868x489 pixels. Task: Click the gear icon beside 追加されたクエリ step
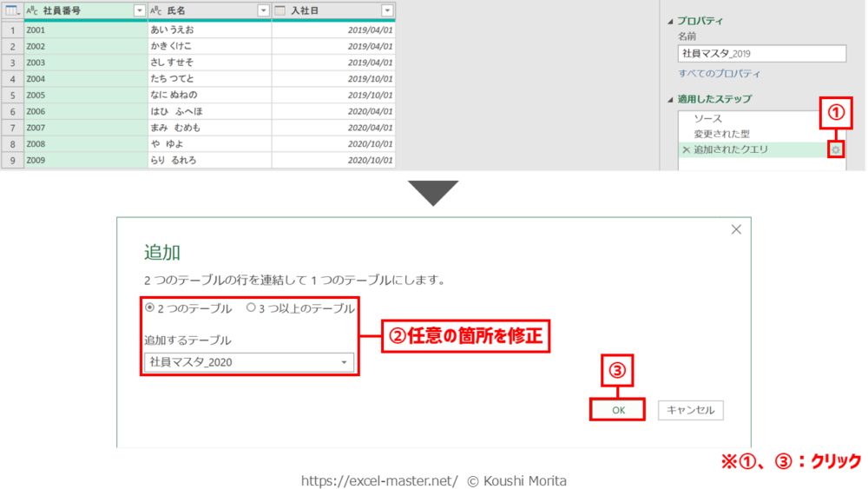[835, 150]
